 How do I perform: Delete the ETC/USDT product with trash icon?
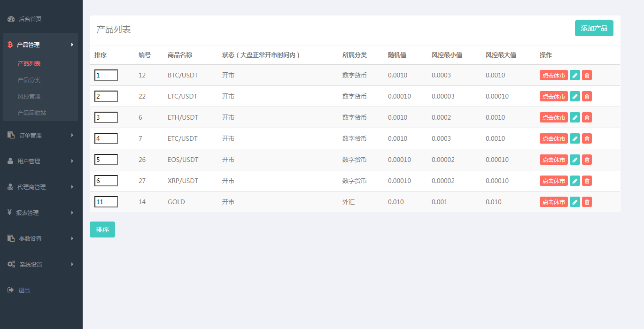[587, 138]
